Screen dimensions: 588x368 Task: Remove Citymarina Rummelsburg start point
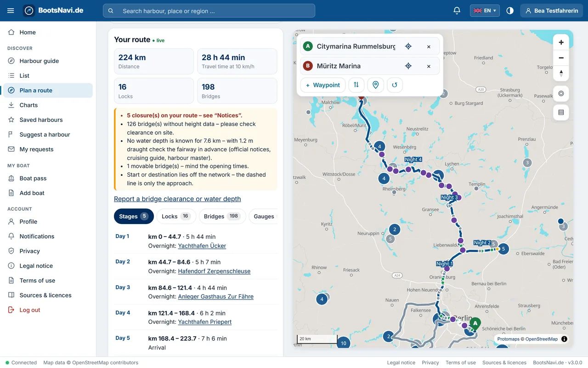[429, 46]
